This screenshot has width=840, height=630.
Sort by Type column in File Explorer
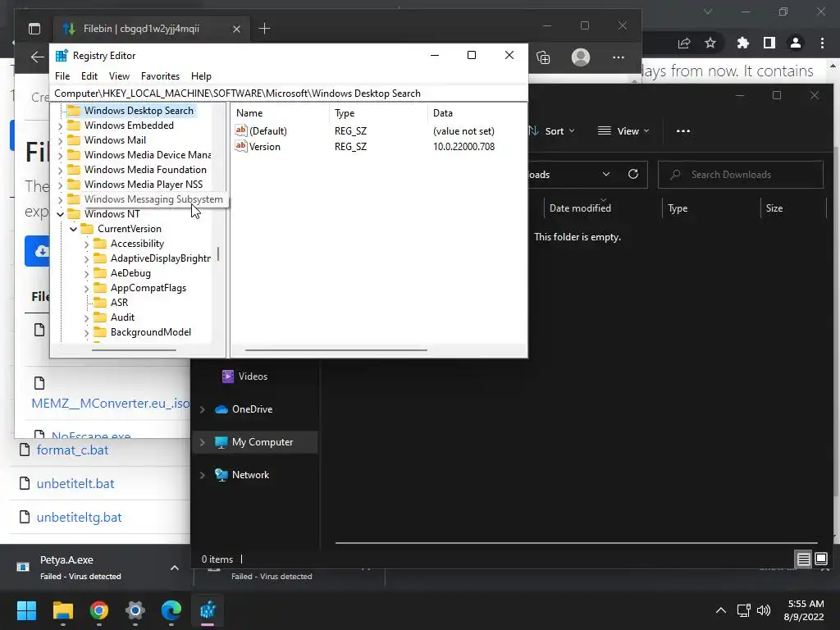678,208
